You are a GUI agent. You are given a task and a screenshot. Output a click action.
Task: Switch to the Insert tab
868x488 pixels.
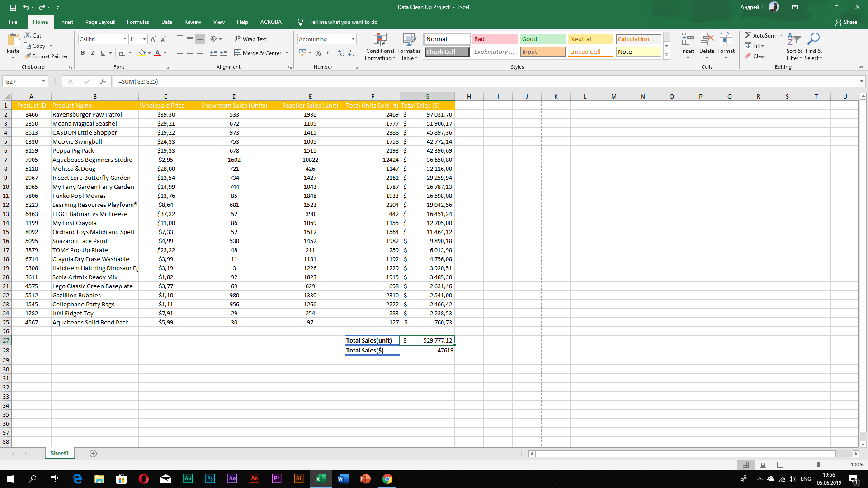coord(66,22)
